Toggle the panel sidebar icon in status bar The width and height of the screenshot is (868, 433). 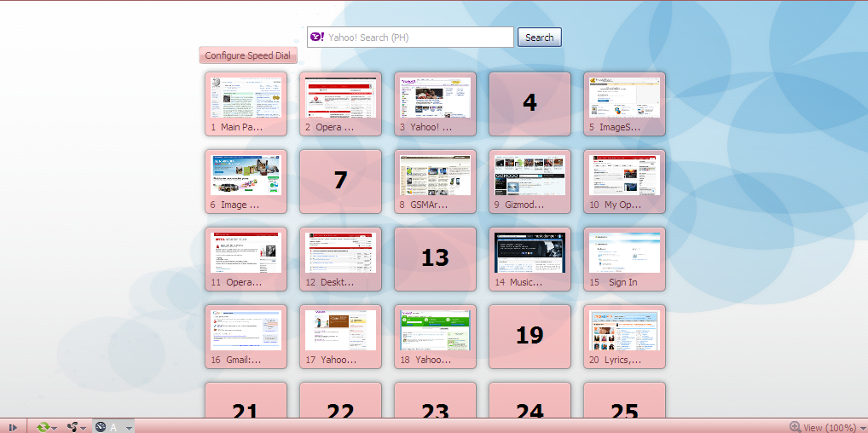[x=13, y=427]
